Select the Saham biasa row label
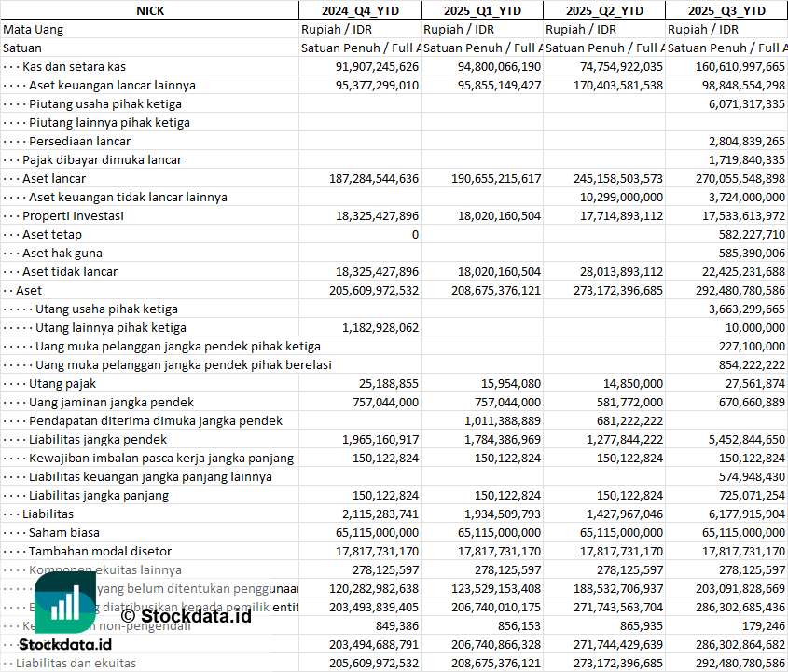The width and height of the screenshot is (788, 672). (x=64, y=532)
